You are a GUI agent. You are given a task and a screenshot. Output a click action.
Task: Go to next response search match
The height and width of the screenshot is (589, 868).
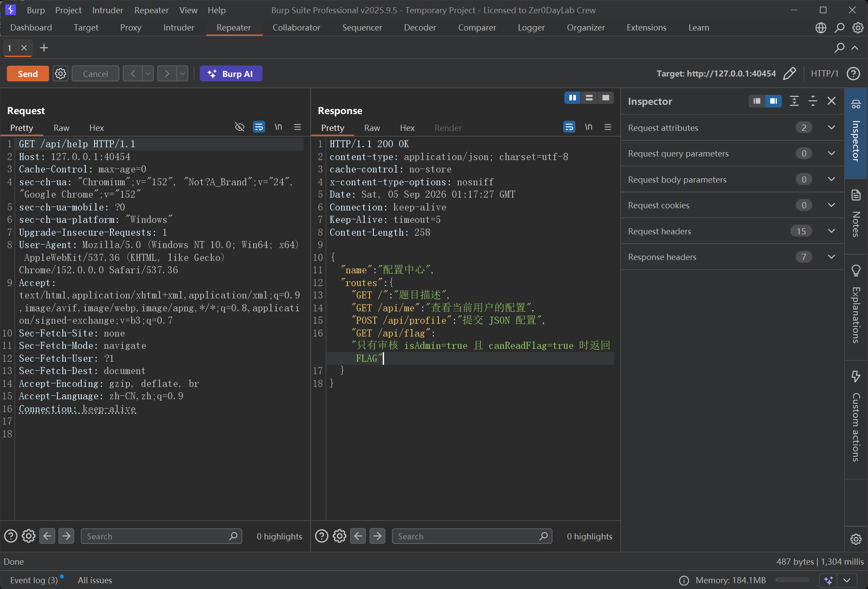point(377,536)
